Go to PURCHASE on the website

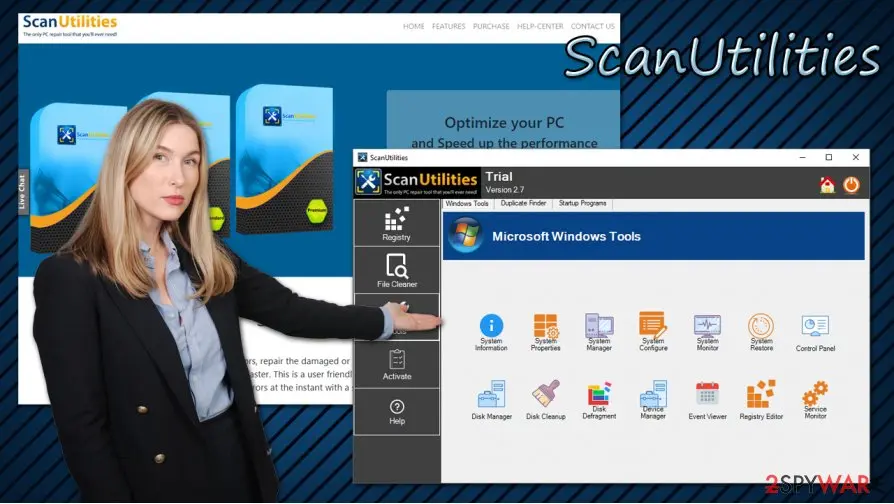[491, 26]
